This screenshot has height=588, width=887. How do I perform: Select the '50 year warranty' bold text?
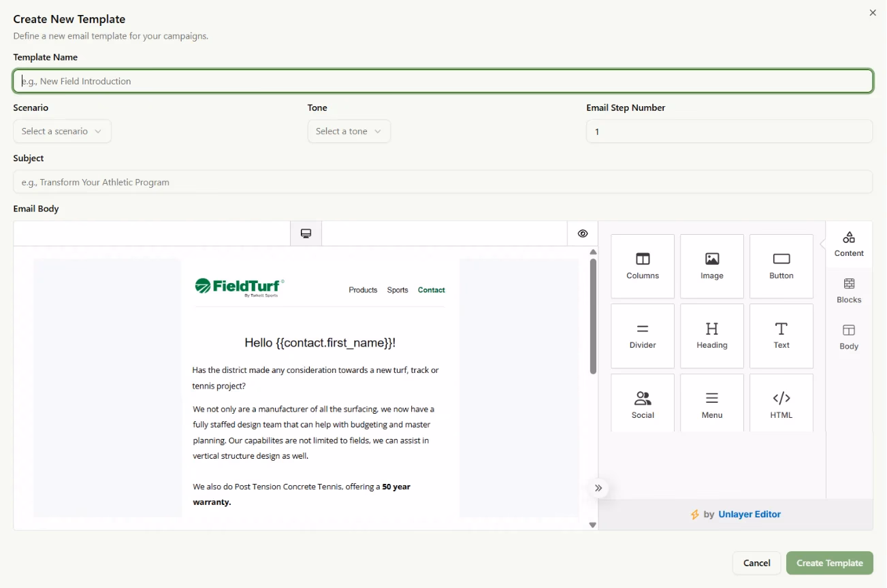coord(302,494)
